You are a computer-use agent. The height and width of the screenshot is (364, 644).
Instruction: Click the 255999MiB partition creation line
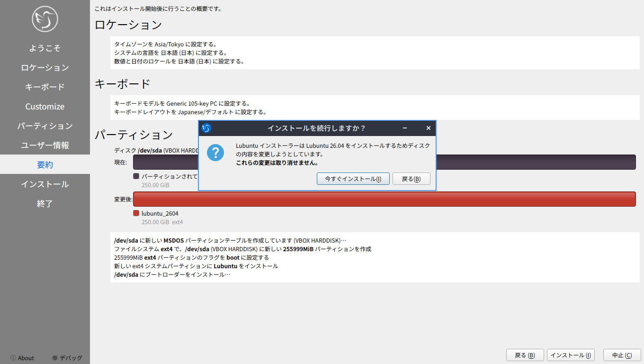coord(242,249)
